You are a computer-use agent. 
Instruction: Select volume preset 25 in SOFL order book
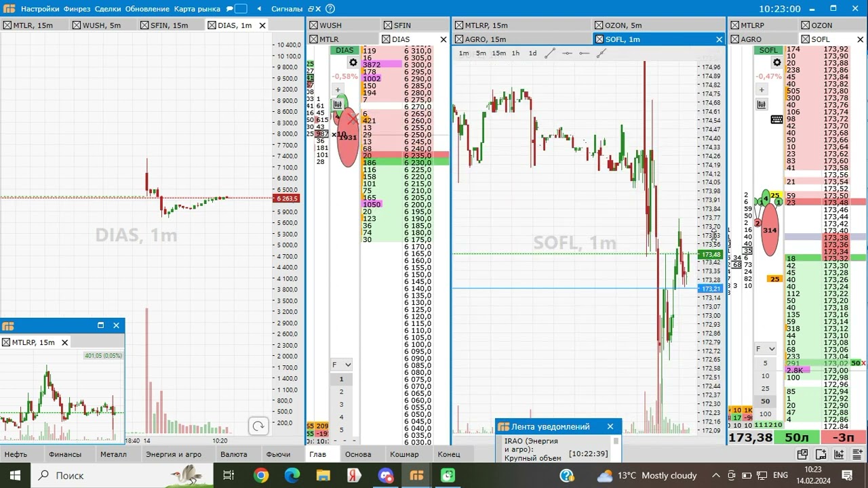click(766, 388)
